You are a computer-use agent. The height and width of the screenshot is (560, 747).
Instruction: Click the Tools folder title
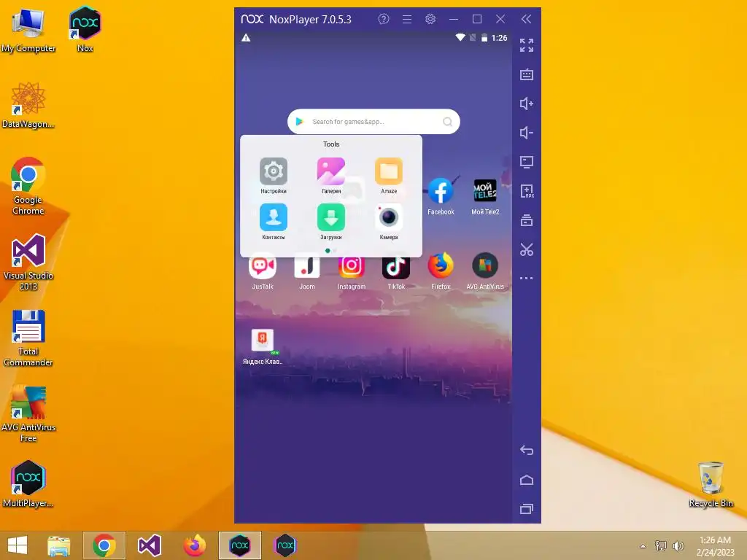[x=331, y=144]
